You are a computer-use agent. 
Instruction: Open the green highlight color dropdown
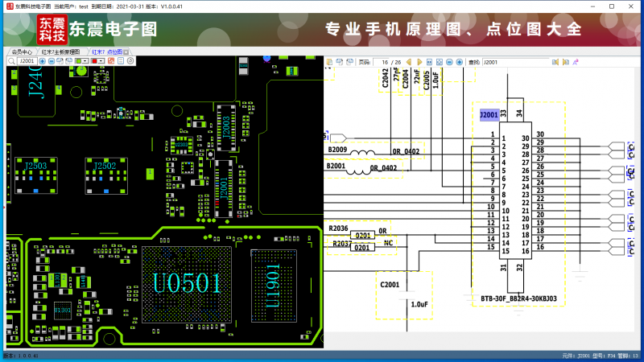tap(85, 61)
